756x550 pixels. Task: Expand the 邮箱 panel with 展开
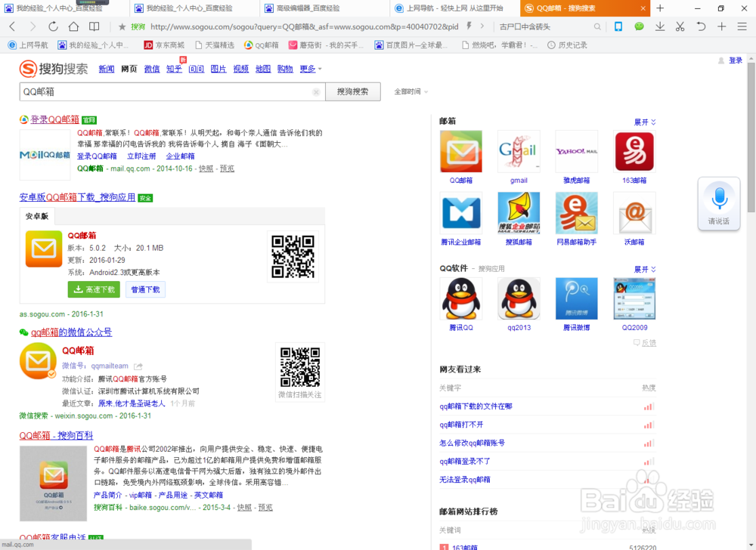(645, 122)
